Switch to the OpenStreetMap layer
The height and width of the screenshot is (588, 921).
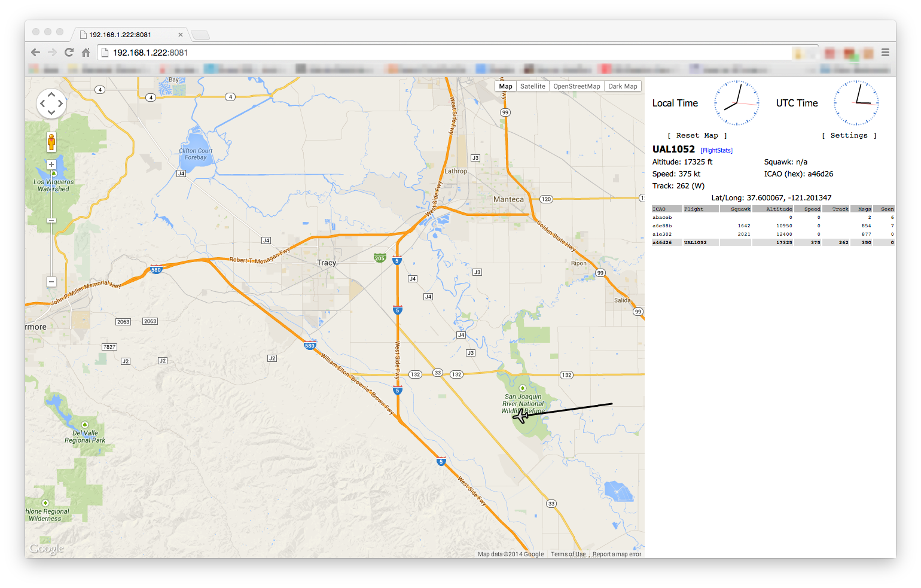[x=577, y=86]
